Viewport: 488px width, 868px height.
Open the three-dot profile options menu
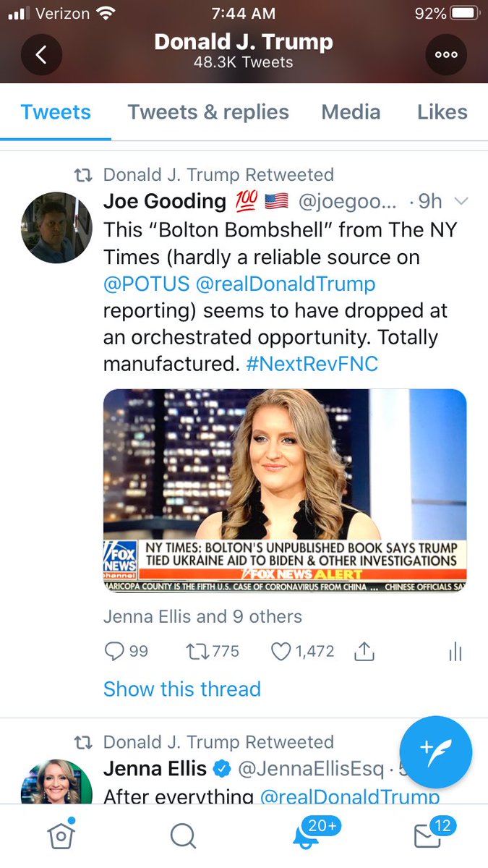[446, 54]
